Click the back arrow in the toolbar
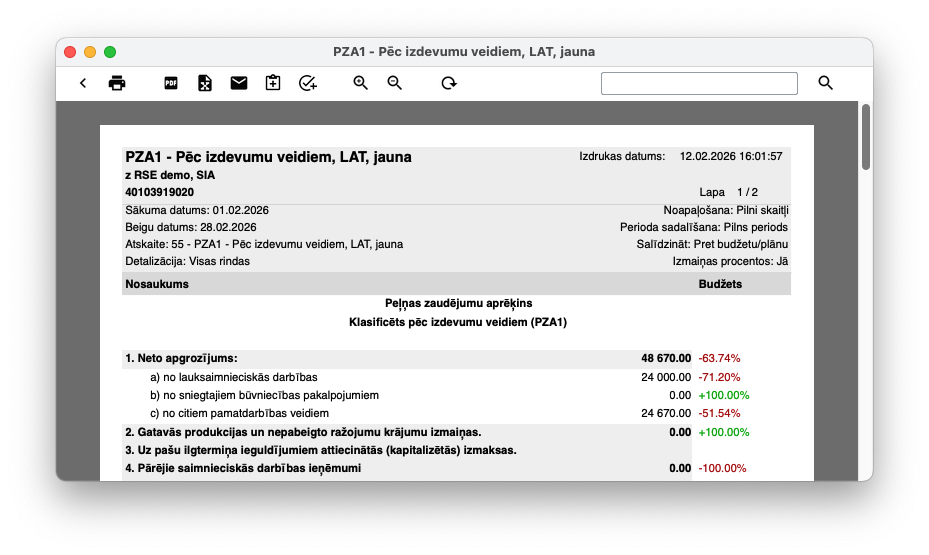The width and height of the screenshot is (929, 555). point(83,83)
